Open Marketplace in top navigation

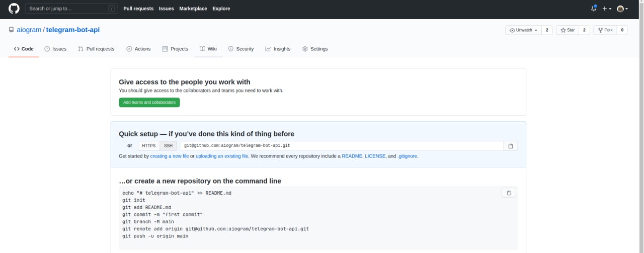193,9
